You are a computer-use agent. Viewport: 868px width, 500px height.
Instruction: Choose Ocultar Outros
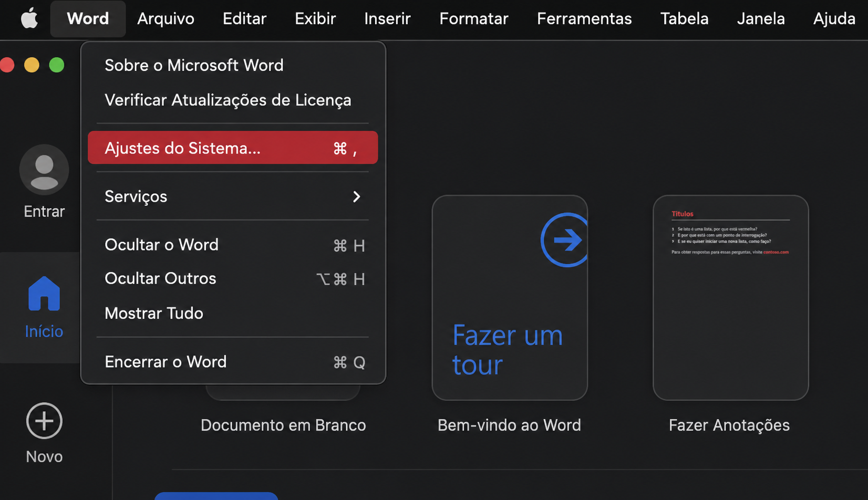click(233, 278)
